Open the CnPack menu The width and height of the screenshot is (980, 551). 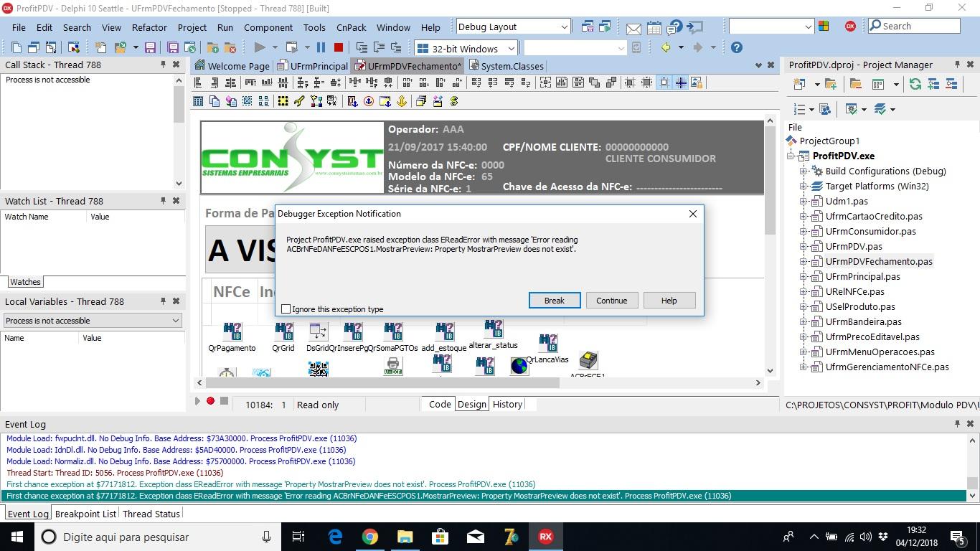coord(352,27)
